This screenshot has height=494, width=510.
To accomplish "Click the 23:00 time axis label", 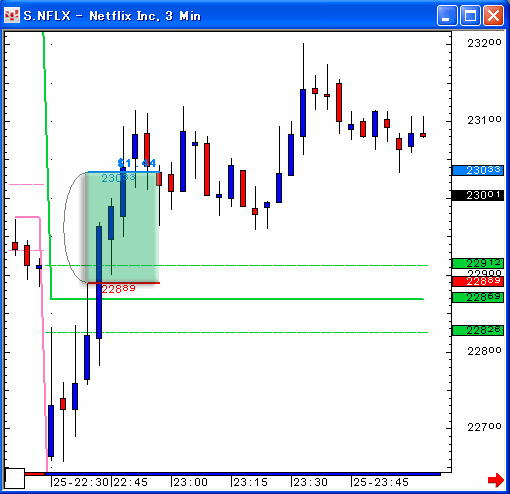I will 191,482.
